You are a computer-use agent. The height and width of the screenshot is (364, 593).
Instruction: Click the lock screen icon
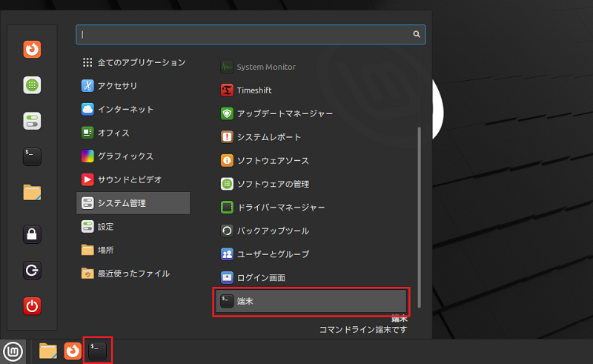click(x=32, y=234)
